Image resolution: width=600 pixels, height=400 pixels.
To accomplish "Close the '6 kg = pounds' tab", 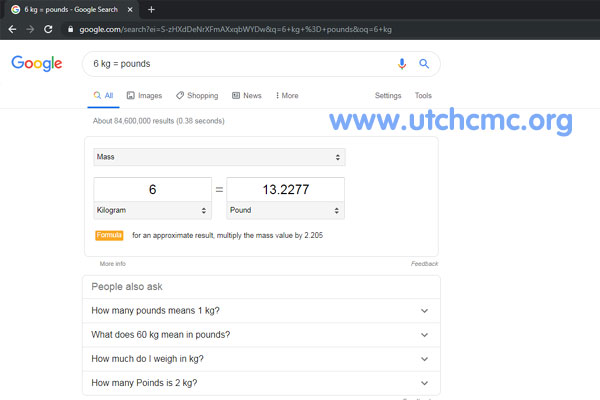I will (130, 10).
